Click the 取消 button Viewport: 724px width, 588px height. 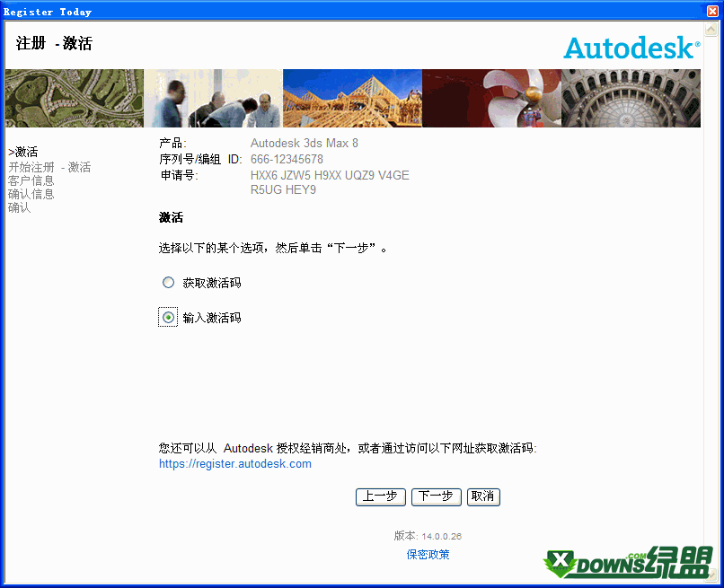(483, 496)
